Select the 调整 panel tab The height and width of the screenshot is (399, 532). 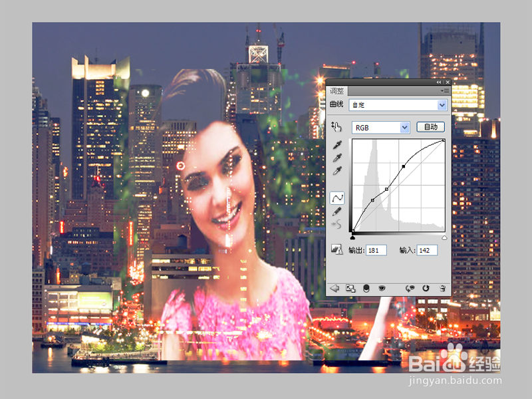click(x=337, y=91)
